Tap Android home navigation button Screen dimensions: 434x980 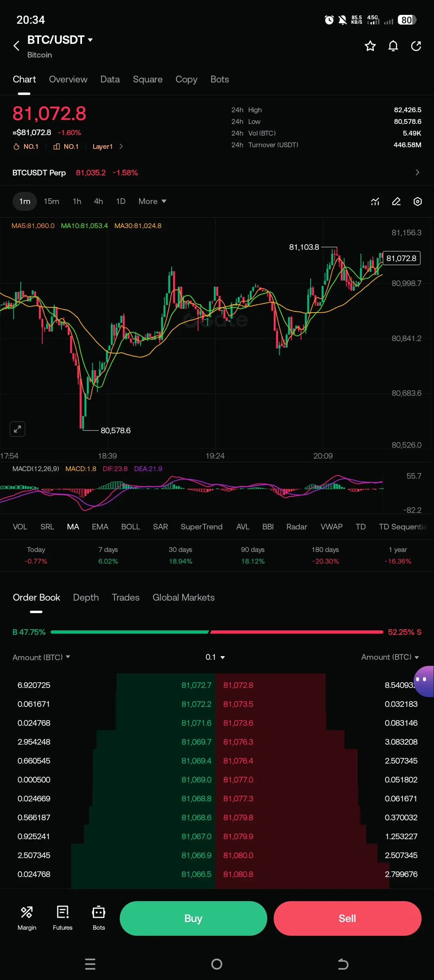(217, 964)
